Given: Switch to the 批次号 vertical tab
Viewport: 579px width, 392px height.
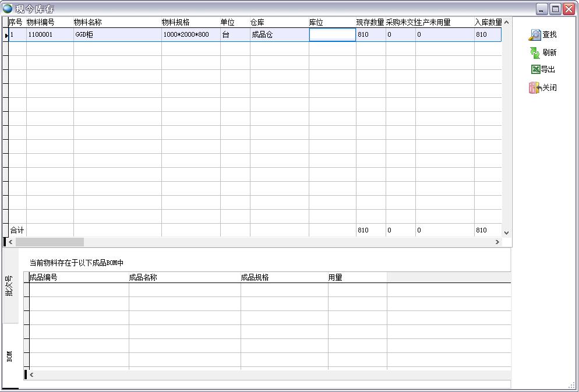Looking at the screenshot, I should pos(10,285).
